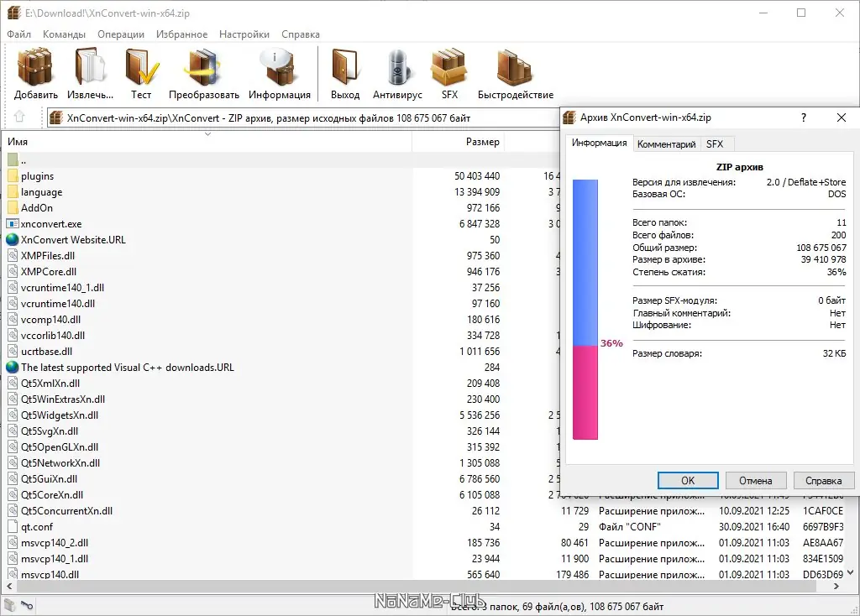Screen dimensions: 860x616
Task: Click the disk icon in status bar
Action: [x=9, y=605]
